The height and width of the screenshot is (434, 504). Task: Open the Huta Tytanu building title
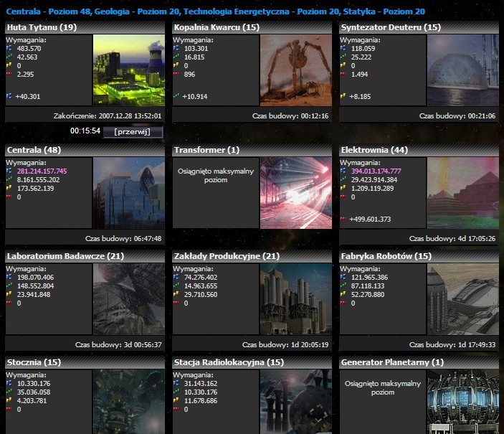click(41, 27)
